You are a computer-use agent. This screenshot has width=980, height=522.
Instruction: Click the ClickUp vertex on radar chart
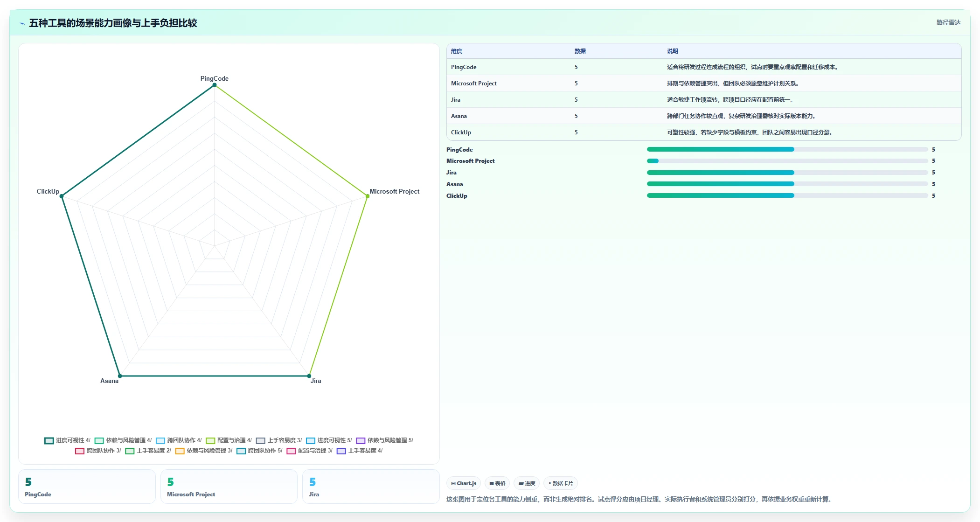pyautogui.click(x=62, y=196)
